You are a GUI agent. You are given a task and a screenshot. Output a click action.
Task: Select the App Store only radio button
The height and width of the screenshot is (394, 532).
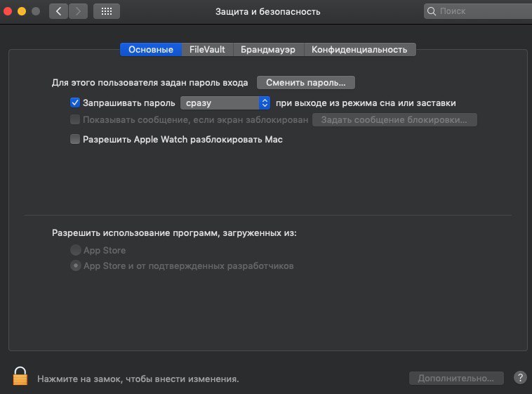[75, 250]
